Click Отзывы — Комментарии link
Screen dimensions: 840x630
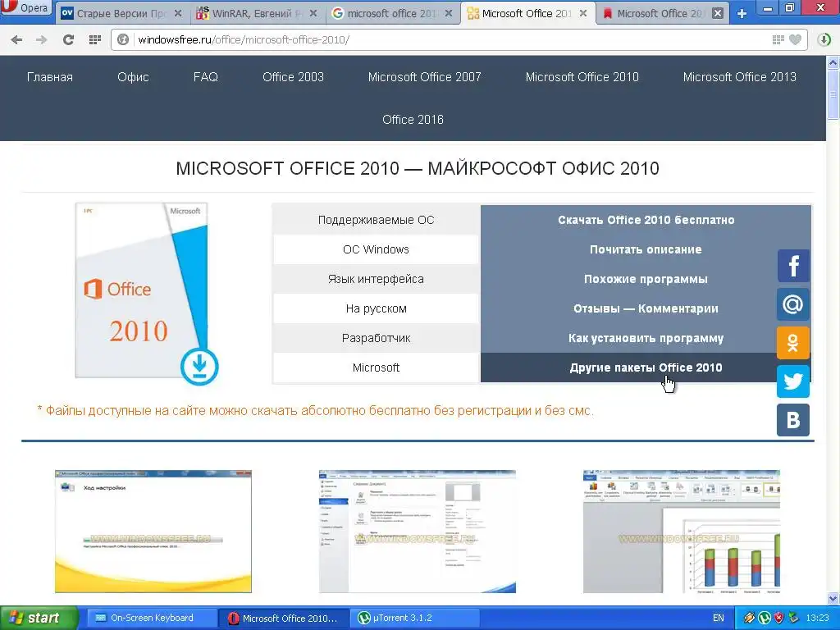pyautogui.click(x=646, y=308)
